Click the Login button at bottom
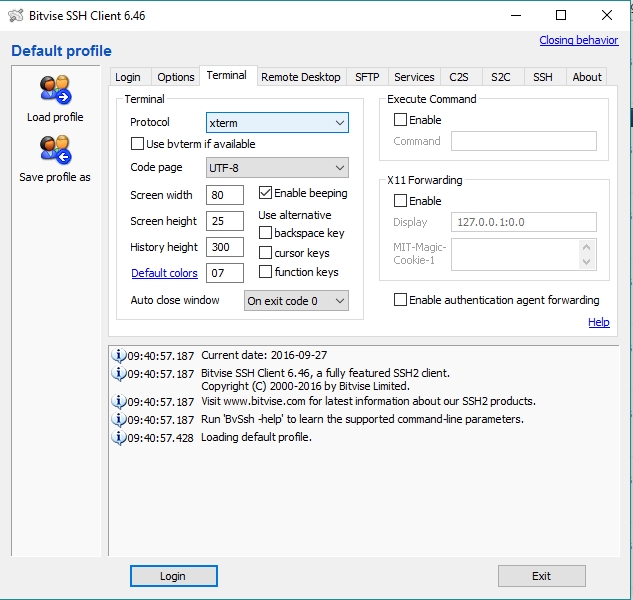The height and width of the screenshot is (600, 633). (x=174, y=576)
